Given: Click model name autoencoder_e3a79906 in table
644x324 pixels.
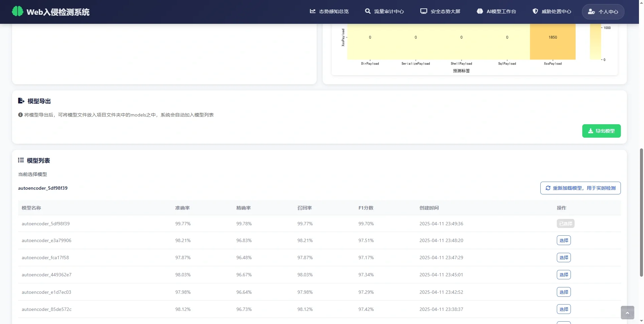Looking at the screenshot, I should (x=46, y=240).
